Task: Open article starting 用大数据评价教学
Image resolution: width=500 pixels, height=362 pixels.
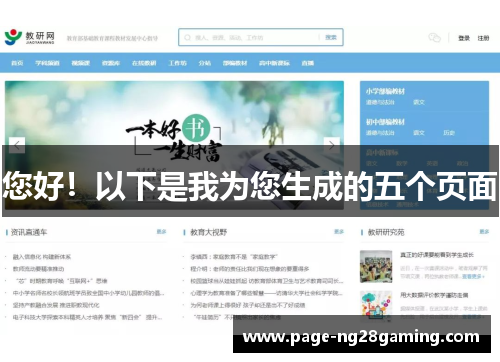Action: click(x=434, y=295)
